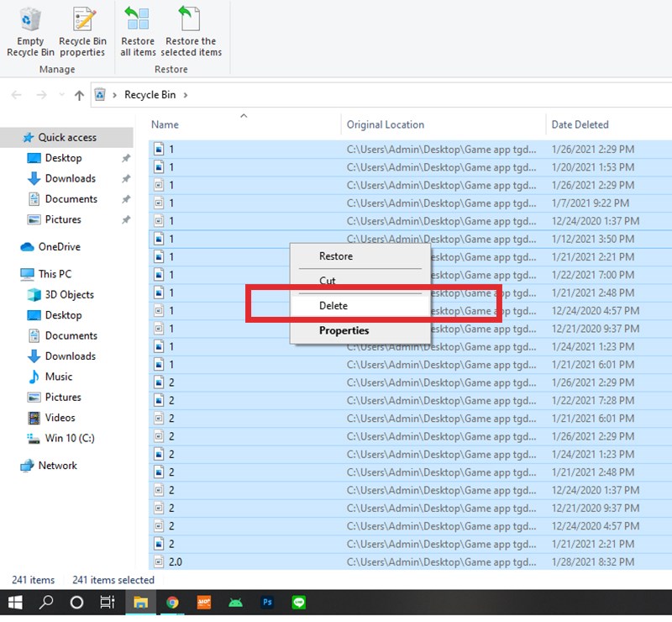The image size is (672, 622).
Task: Open Google Chrome from the taskbar
Action: (x=172, y=603)
